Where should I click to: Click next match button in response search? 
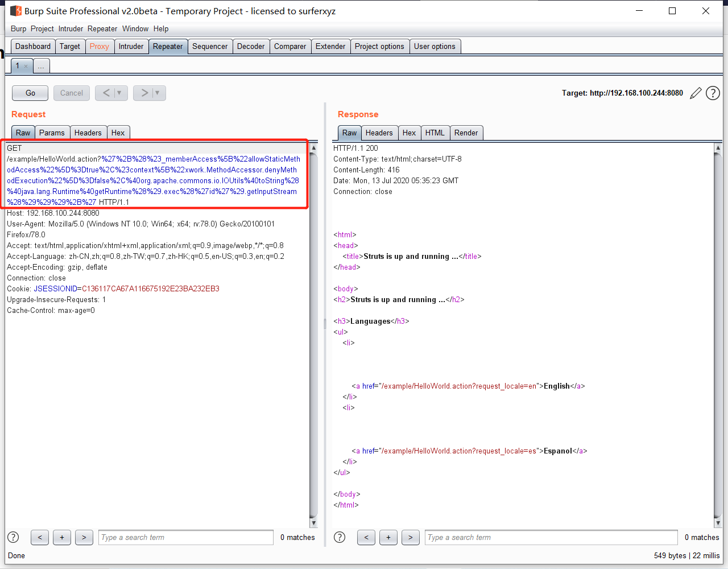point(411,537)
